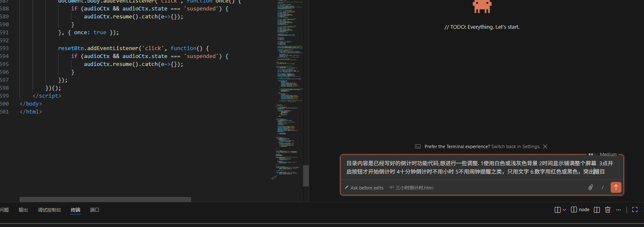Viewport: 644px width, 227px height.
Task: Click the '// TODO: Everything. Let's start.' text
Action: [482, 27]
